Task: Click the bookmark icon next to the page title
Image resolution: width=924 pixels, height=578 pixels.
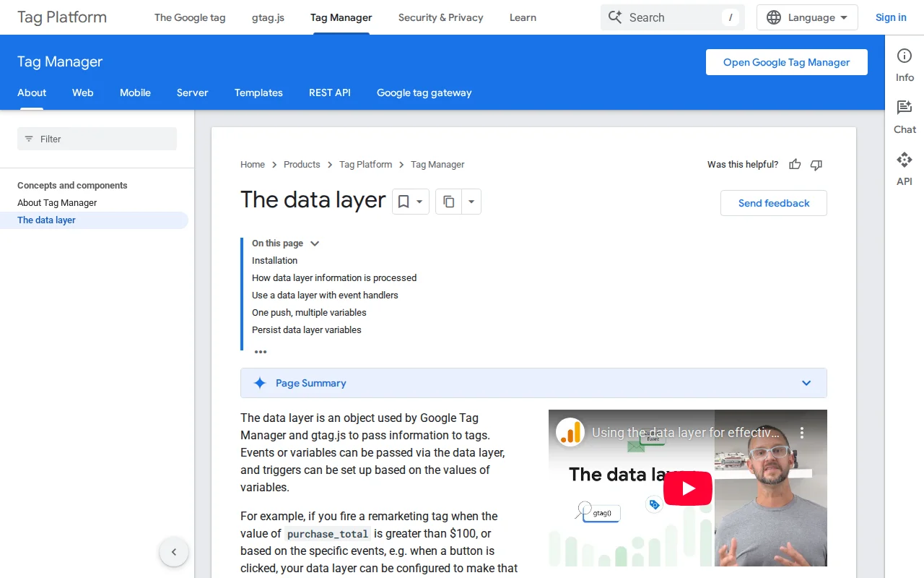Action: [x=404, y=202]
